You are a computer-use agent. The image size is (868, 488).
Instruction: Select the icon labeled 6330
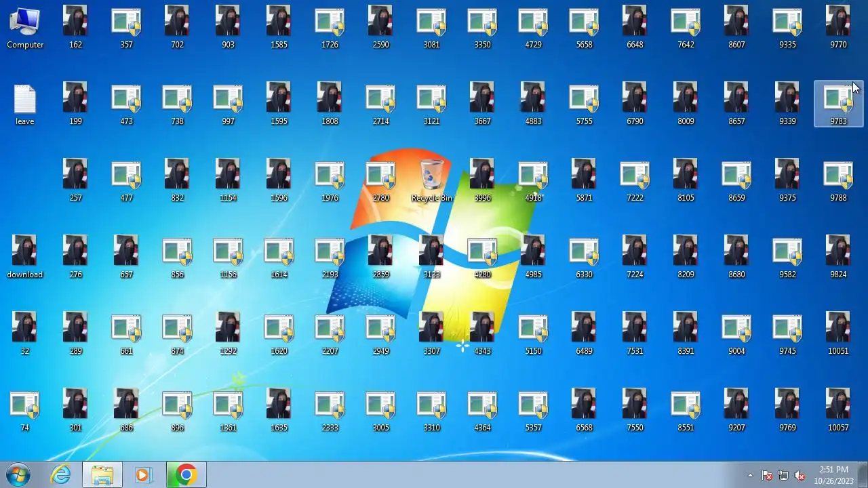pos(584,258)
